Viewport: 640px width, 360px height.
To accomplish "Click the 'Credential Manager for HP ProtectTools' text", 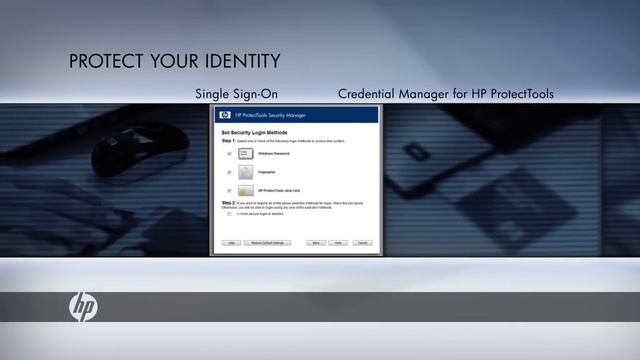I will (446, 94).
